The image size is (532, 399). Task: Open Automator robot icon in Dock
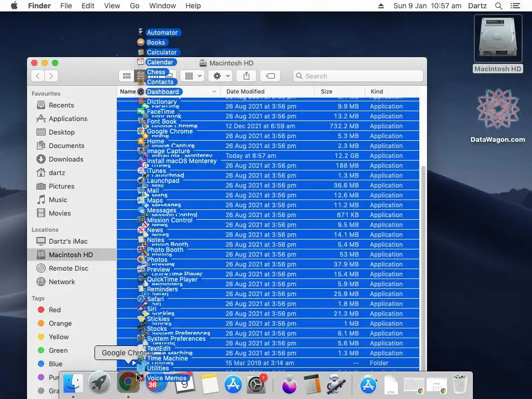tap(336, 384)
